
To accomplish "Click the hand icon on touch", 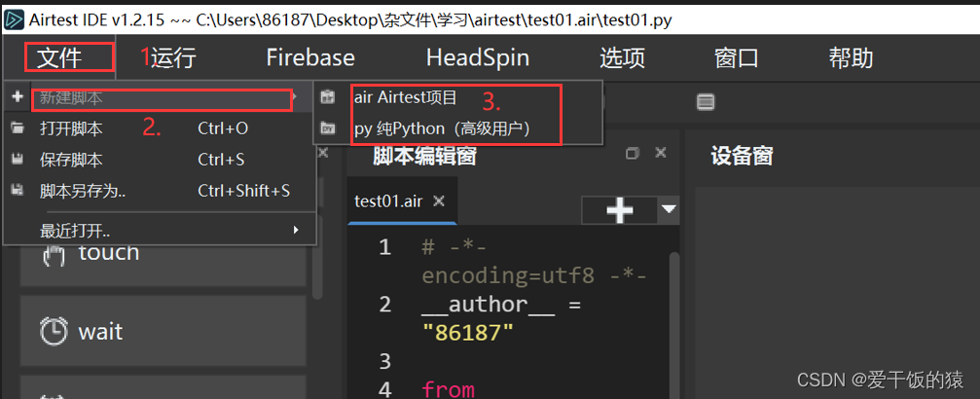I will pyautogui.click(x=54, y=257).
